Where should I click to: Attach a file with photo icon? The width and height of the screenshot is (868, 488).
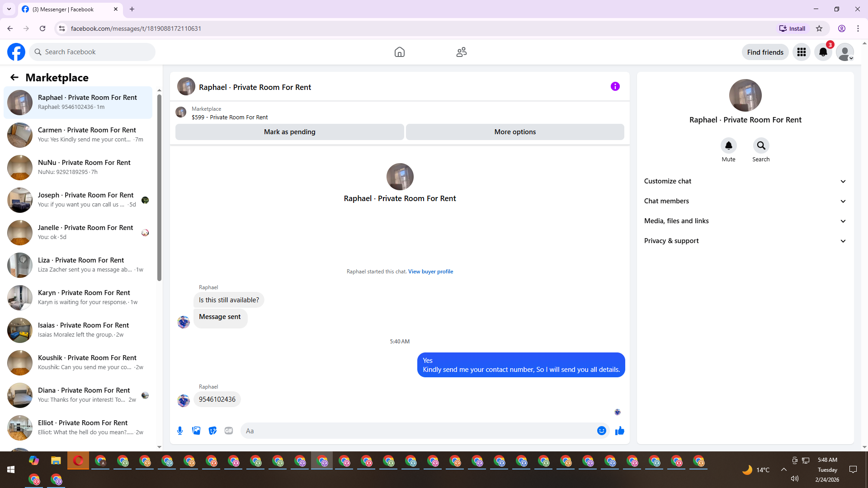(196, 431)
